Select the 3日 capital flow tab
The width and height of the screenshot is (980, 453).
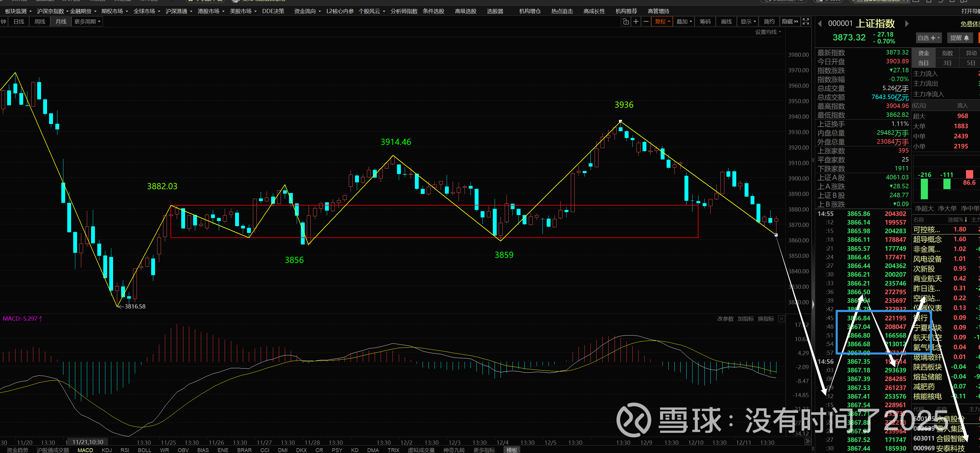pos(947,63)
